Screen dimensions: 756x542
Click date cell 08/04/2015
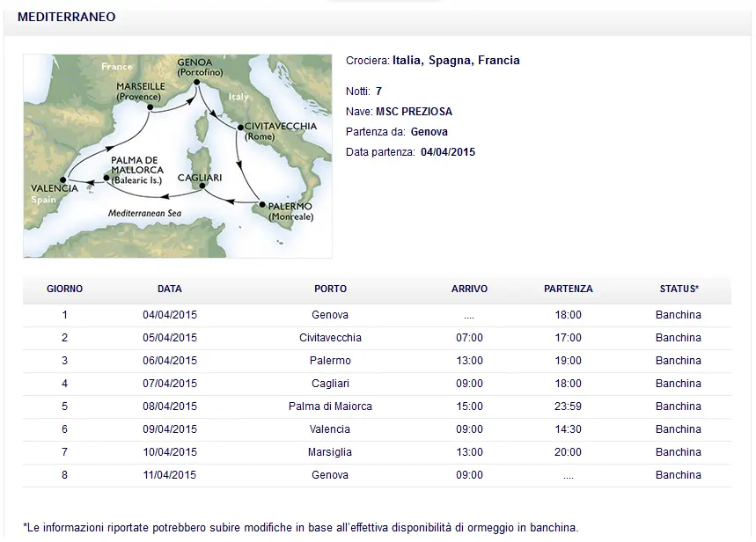(x=170, y=406)
